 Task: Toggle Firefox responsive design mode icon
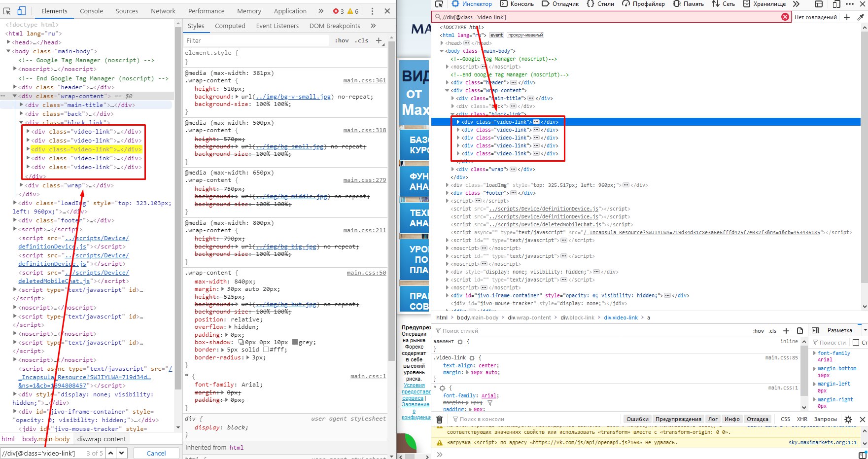[836, 4]
